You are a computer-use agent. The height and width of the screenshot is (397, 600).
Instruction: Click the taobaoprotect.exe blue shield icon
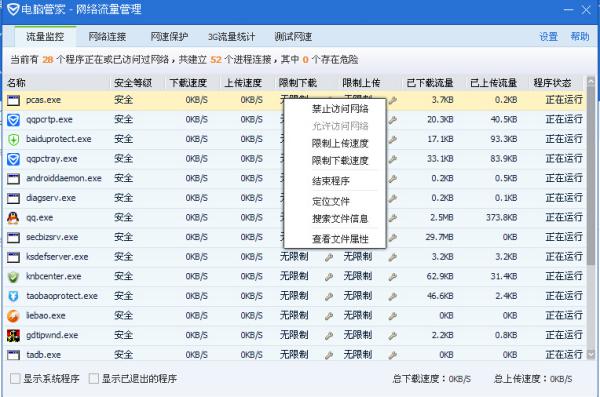tap(13, 296)
